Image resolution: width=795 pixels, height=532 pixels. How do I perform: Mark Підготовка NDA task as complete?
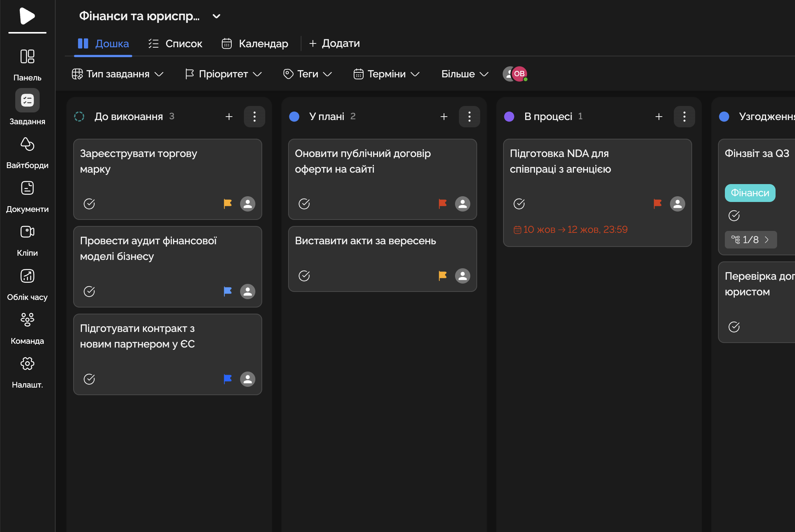(x=519, y=204)
